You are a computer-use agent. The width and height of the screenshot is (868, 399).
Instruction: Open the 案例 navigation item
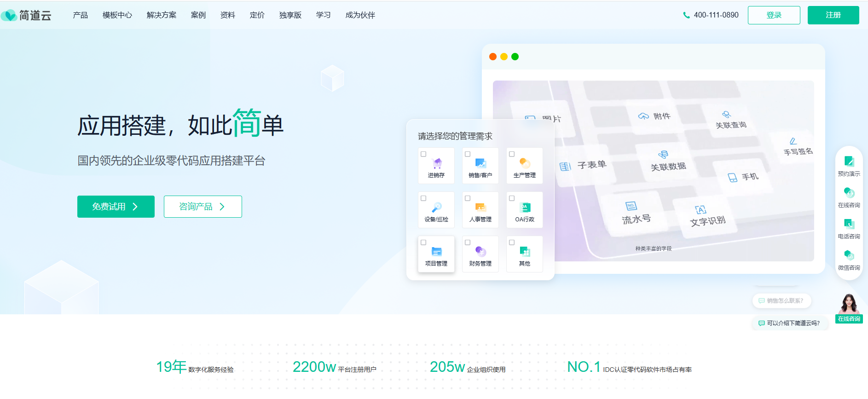pos(198,15)
